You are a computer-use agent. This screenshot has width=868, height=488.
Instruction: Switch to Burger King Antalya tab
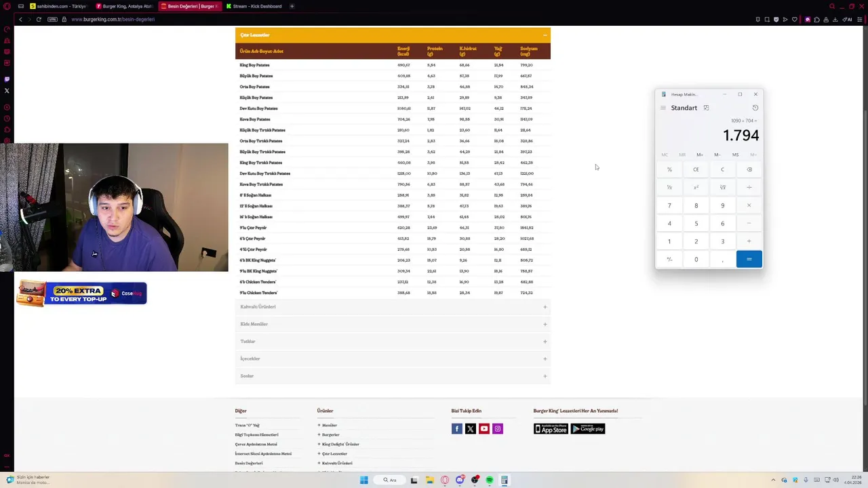[124, 6]
